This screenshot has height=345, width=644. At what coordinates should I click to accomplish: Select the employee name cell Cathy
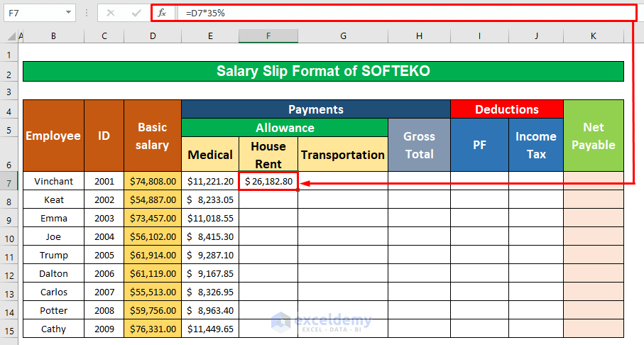(x=53, y=329)
